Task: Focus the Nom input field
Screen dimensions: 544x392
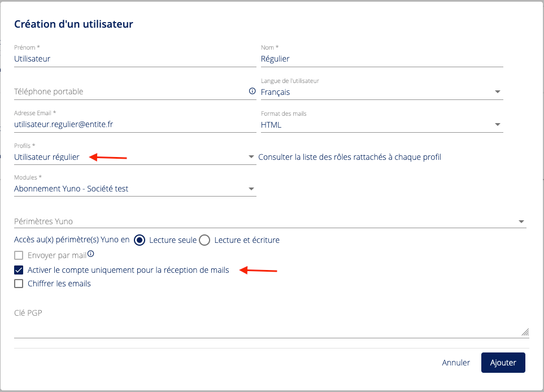Action: [x=381, y=59]
